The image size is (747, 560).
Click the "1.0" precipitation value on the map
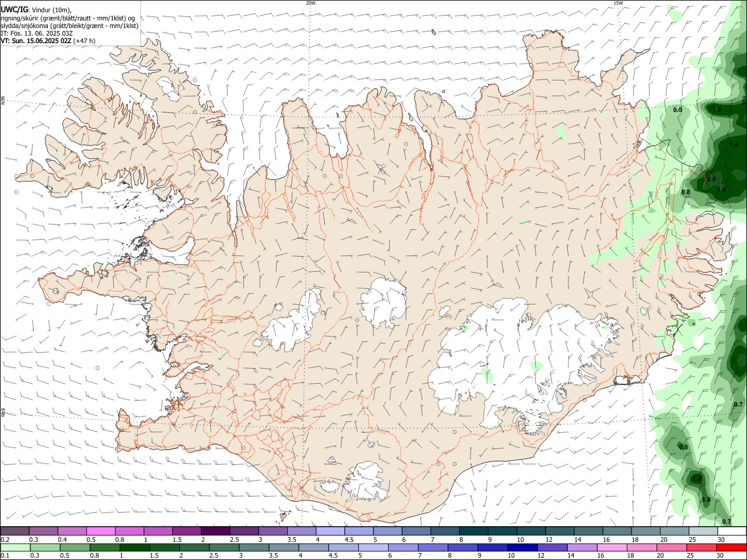pyautogui.click(x=706, y=500)
